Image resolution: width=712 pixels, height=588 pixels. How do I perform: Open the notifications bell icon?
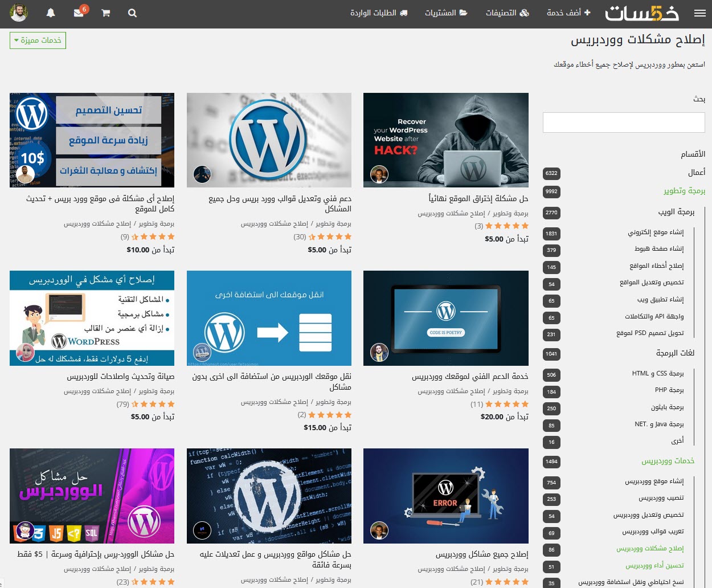coord(51,13)
